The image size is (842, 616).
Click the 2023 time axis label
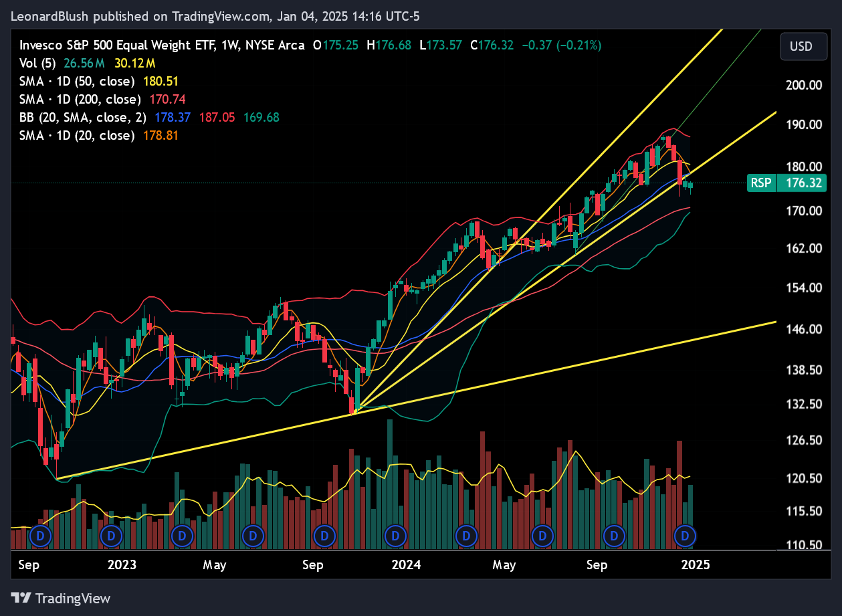tap(122, 565)
